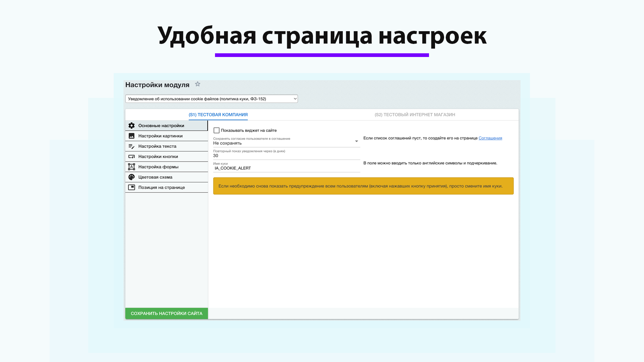Viewport: 644px width, 362px height.
Task: Open the module selection dropdown
Action: 211,99
